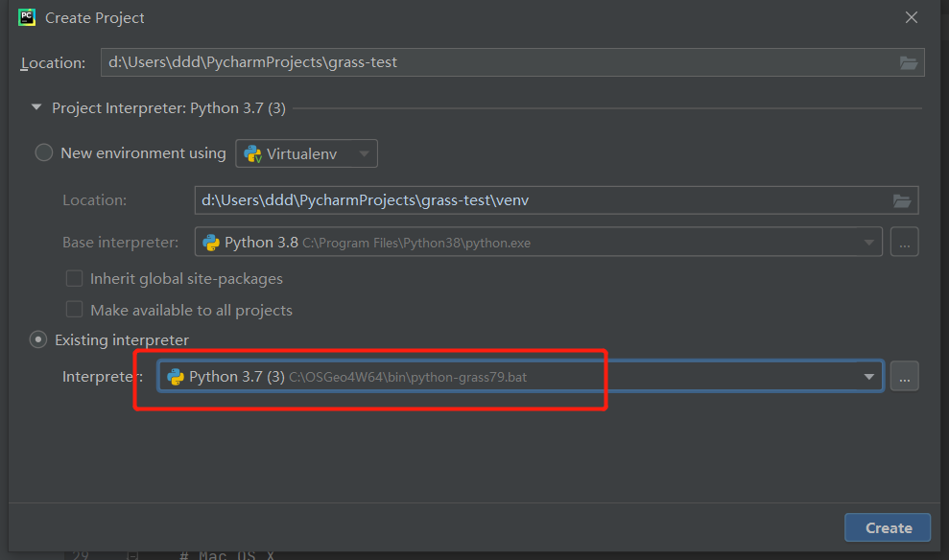The width and height of the screenshot is (949, 560).
Task: Click the Virtualenv icon in environment dropdown
Action: pos(253,153)
